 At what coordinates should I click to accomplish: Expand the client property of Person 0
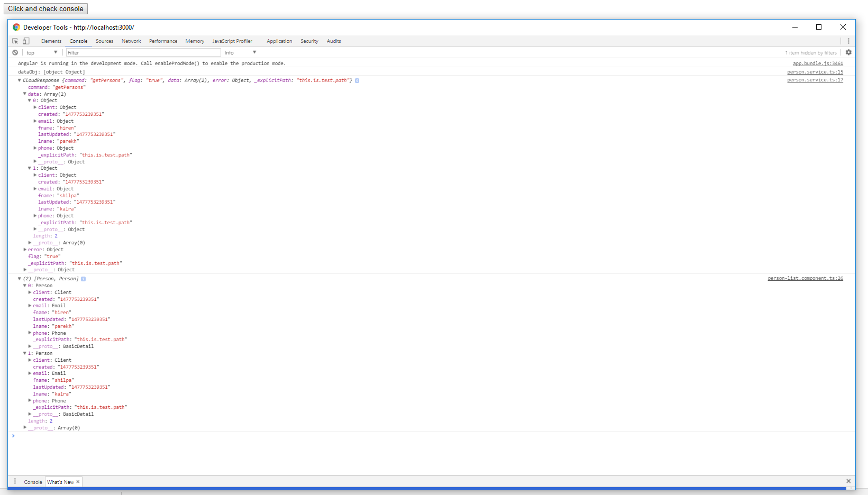click(30, 292)
